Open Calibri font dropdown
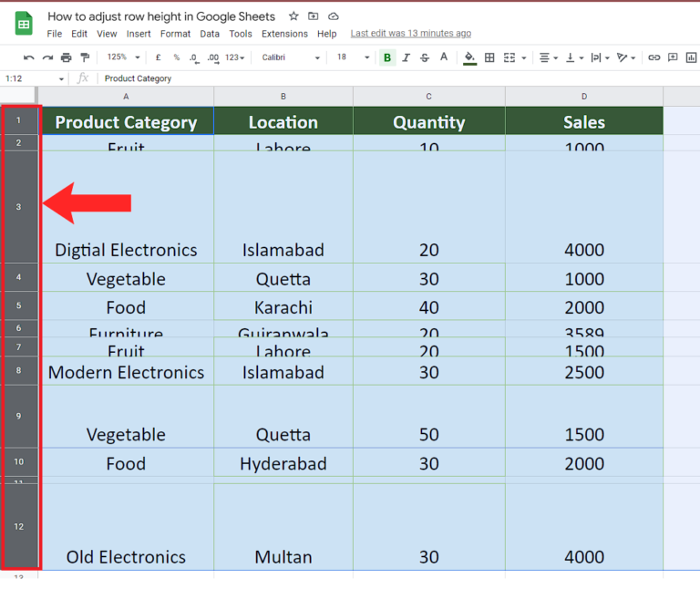This screenshot has height=589, width=700. pos(291,57)
